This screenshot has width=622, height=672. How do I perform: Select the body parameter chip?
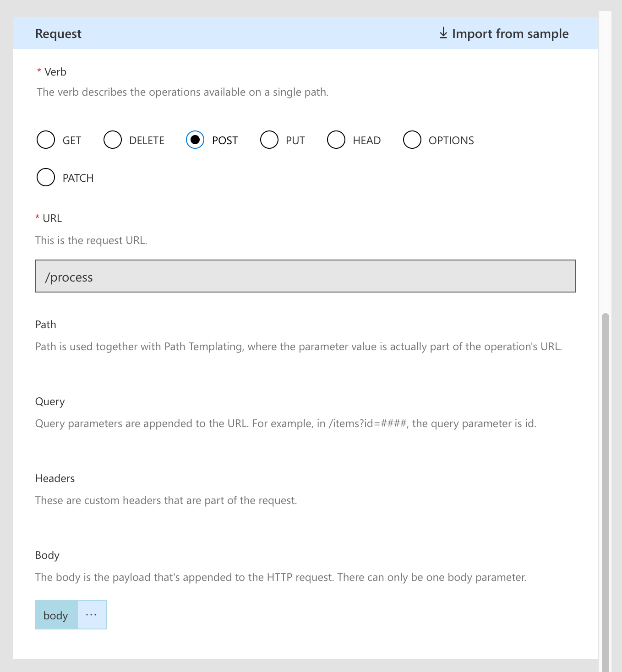[56, 615]
